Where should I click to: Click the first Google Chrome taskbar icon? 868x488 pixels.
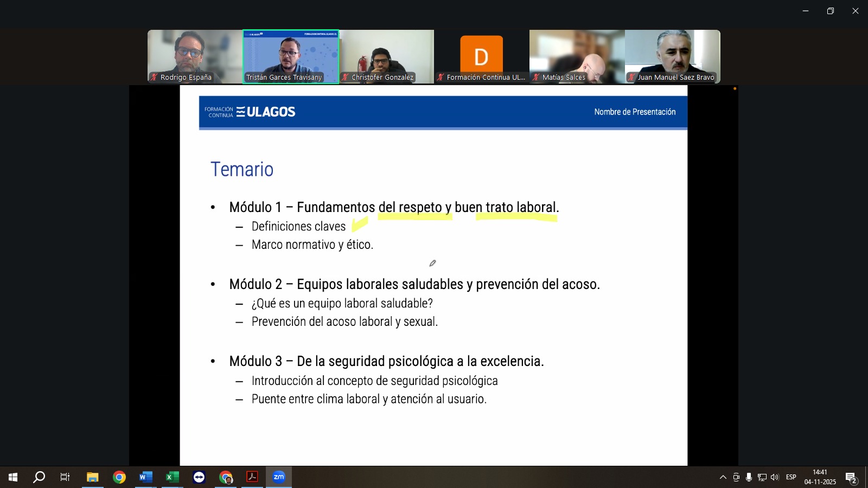(x=119, y=477)
